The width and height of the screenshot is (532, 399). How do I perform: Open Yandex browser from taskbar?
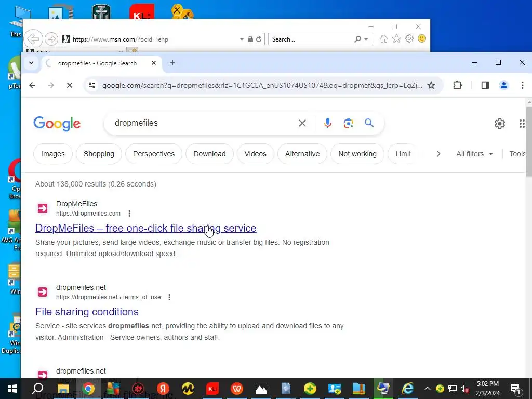coord(163,389)
